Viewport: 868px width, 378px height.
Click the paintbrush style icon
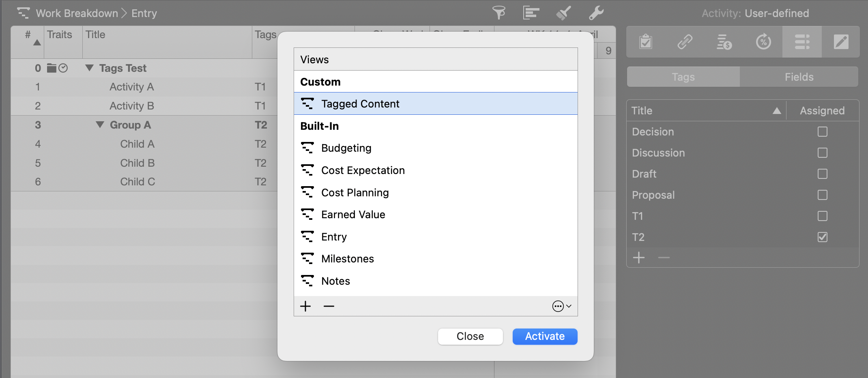[563, 13]
